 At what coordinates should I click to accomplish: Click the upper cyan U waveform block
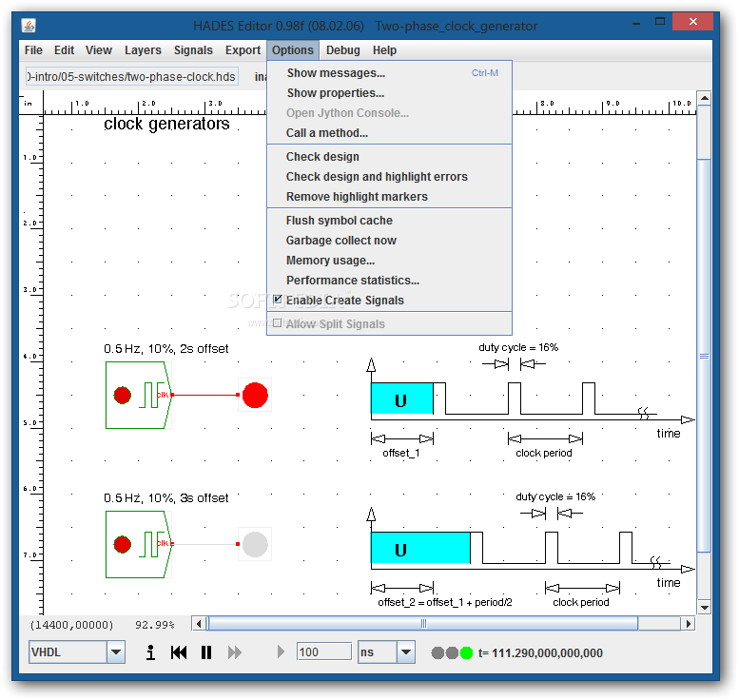(x=402, y=399)
